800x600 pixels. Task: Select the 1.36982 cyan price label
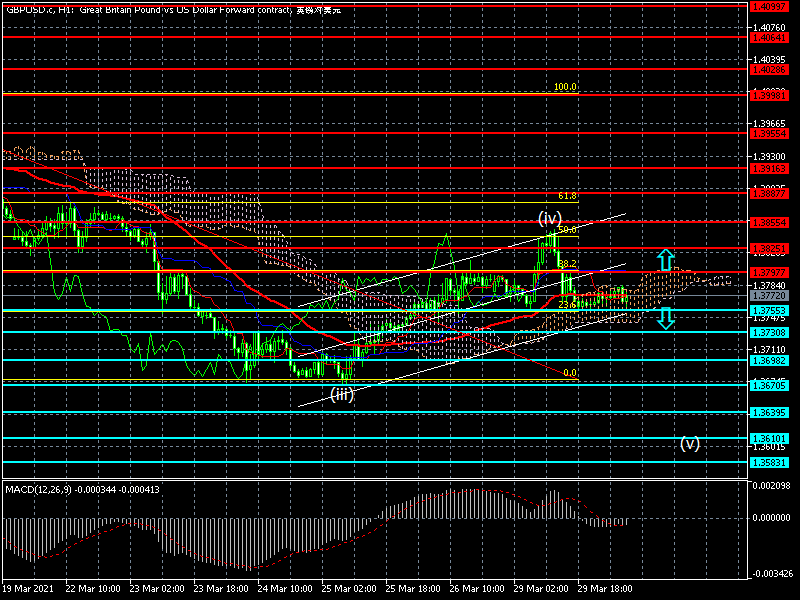[769, 361]
